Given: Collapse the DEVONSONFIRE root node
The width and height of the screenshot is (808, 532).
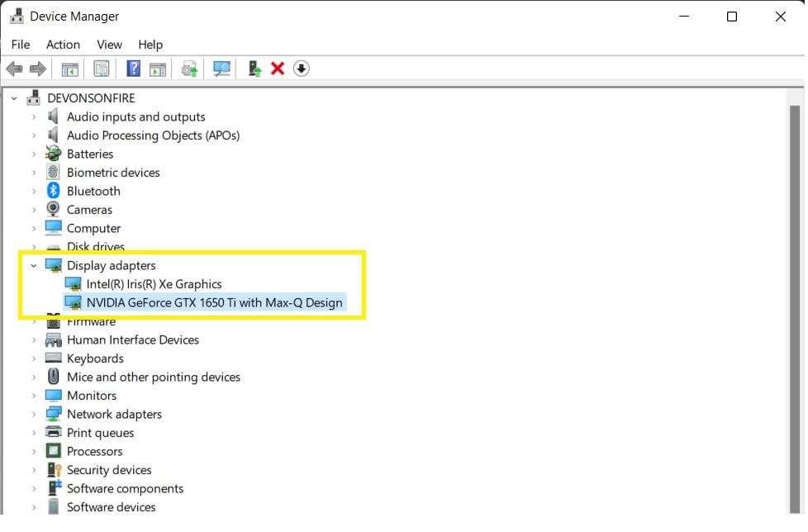Looking at the screenshot, I should click(14, 98).
